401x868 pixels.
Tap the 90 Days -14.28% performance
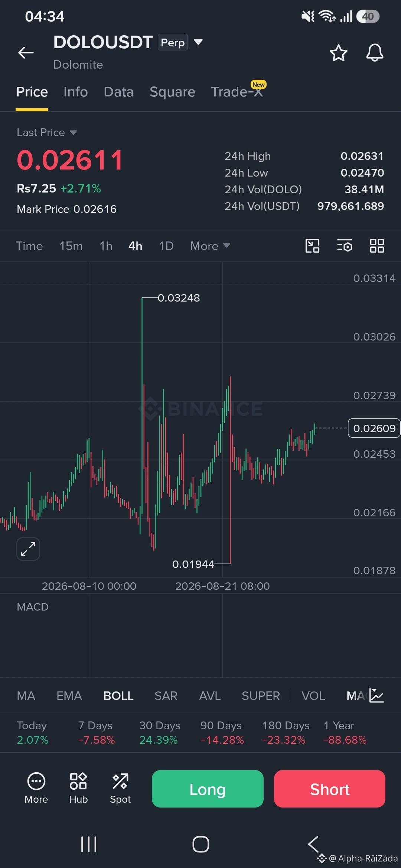[222, 733]
